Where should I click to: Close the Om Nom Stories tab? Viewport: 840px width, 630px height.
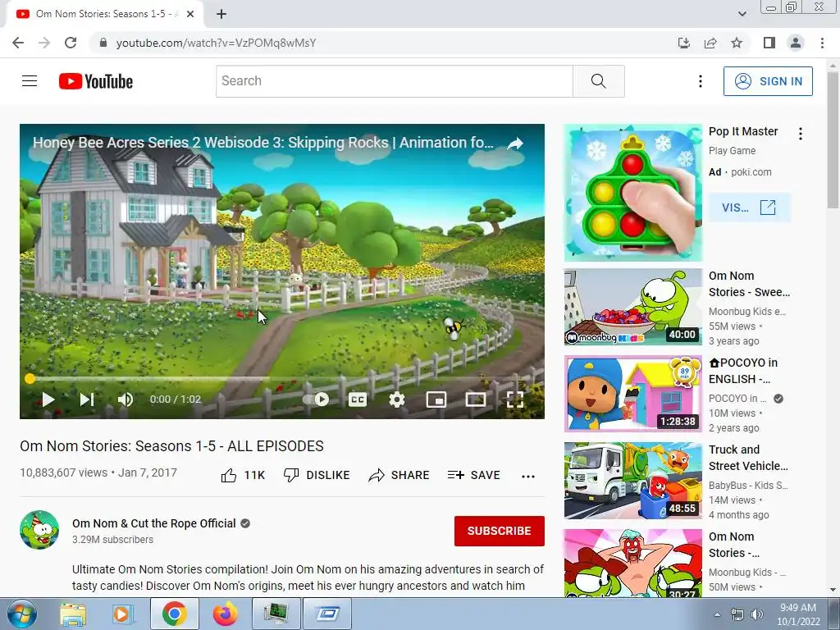click(190, 15)
